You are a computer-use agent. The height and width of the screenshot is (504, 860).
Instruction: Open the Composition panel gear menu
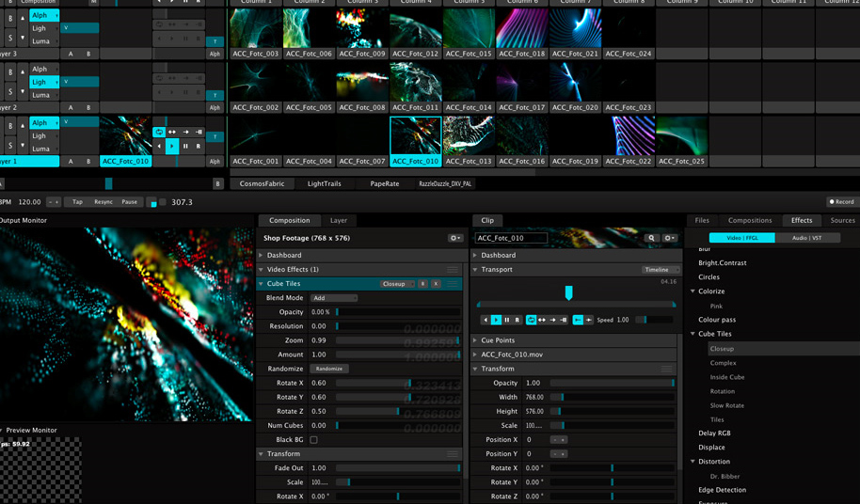tap(454, 238)
